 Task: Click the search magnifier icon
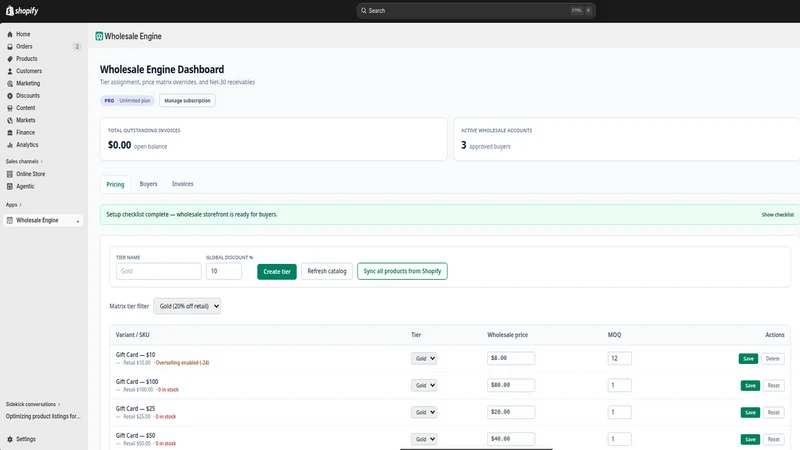coord(364,10)
